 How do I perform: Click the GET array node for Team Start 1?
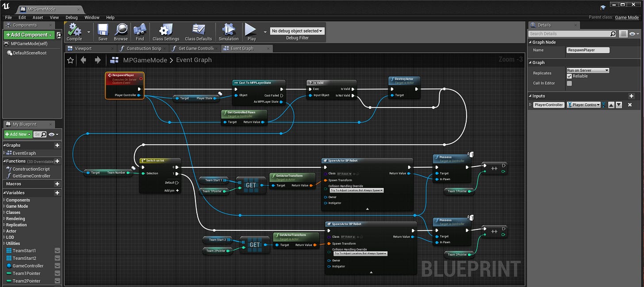pyautogui.click(x=251, y=185)
